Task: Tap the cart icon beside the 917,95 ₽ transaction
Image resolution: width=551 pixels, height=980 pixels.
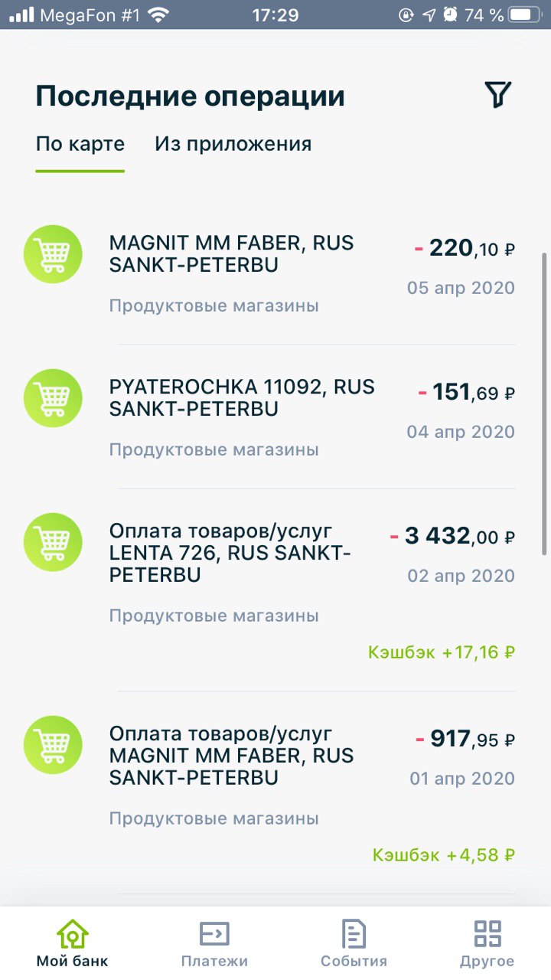Action: pos(53,745)
